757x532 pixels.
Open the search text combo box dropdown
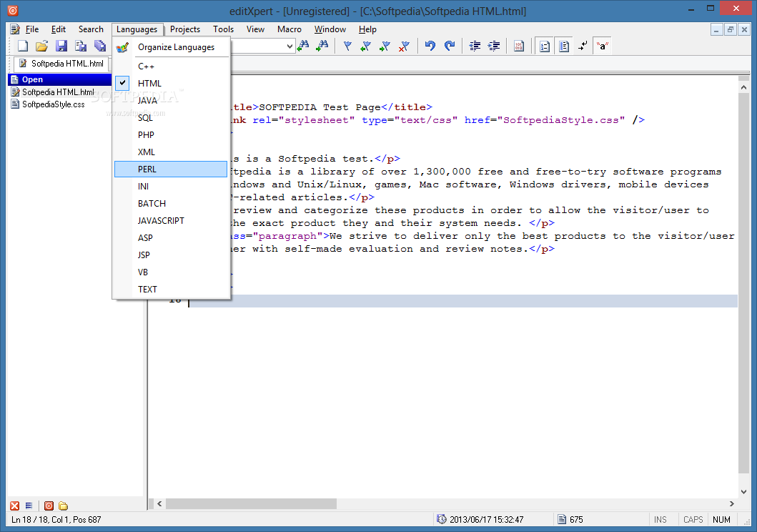[x=290, y=46]
